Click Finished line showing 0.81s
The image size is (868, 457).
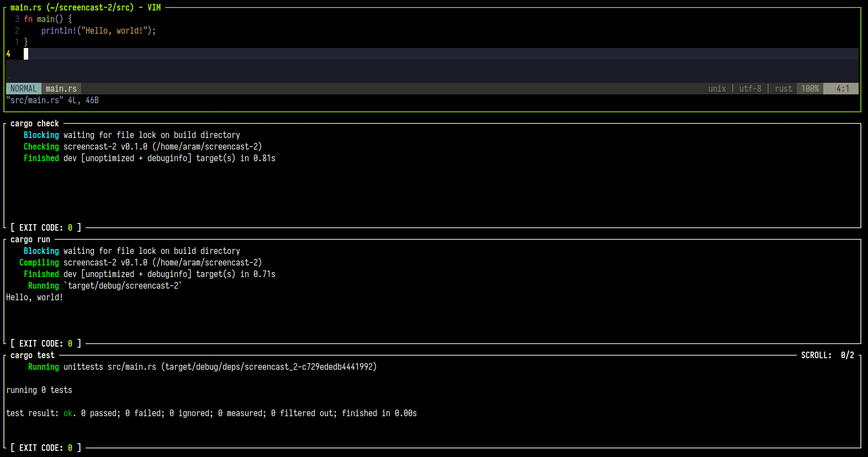point(150,158)
